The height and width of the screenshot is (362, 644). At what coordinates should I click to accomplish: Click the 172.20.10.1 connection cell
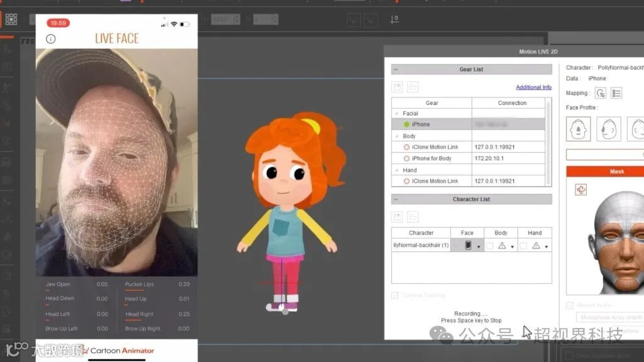pyautogui.click(x=508, y=158)
